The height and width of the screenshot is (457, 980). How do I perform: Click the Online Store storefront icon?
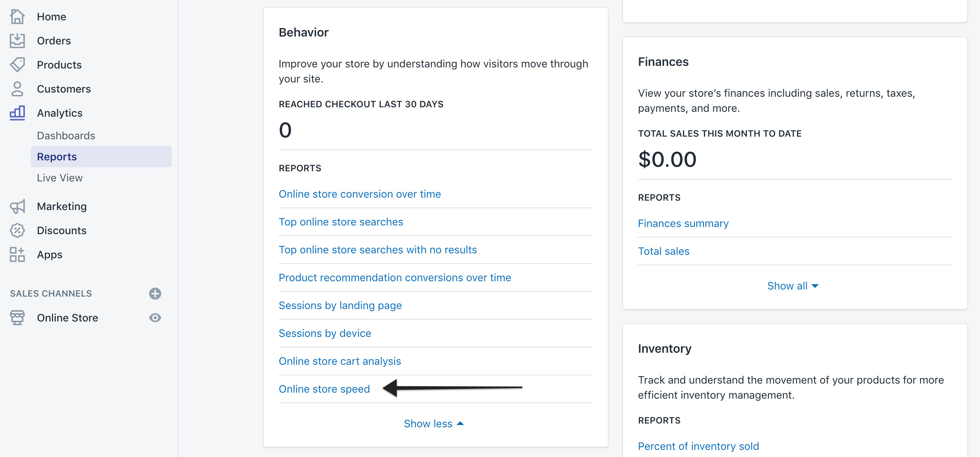(17, 318)
